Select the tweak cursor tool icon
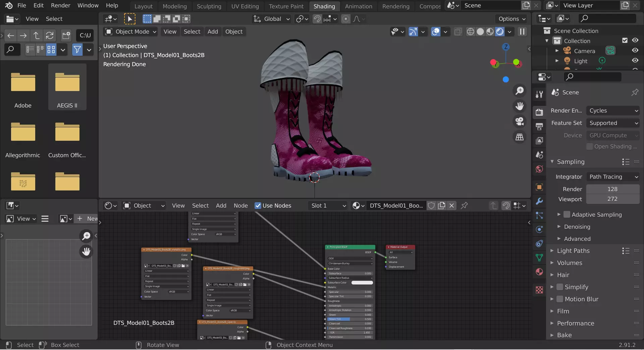The image size is (644, 350). tap(129, 19)
